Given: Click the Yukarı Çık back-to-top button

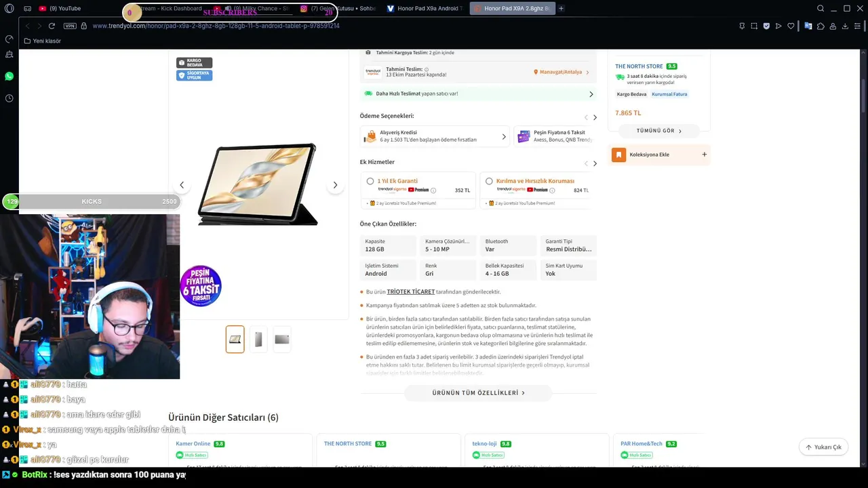Looking at the screenshot, I should click(x=823, y=447).
